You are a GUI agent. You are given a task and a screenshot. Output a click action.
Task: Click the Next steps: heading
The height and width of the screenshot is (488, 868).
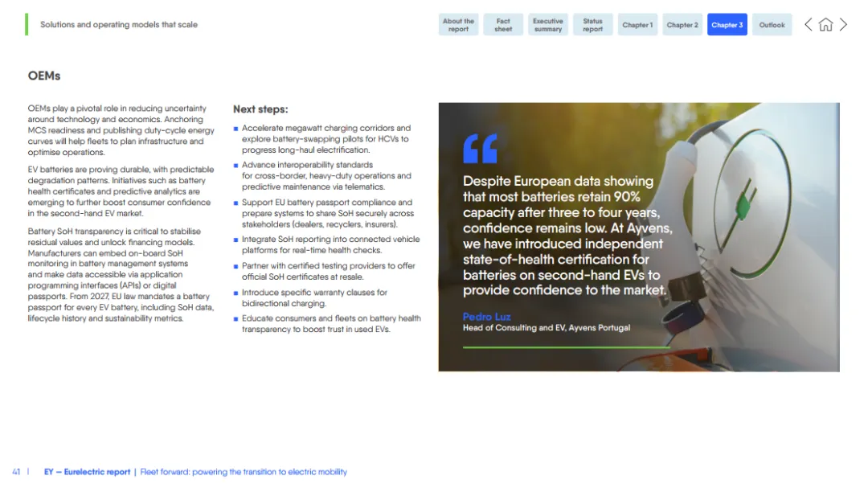pos(260,109)
